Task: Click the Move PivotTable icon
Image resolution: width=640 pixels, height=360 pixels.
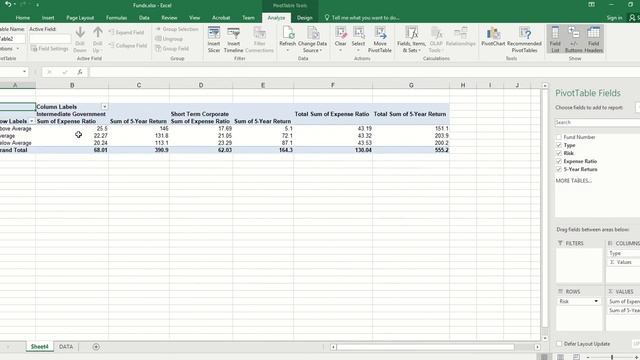Action: (380, 33)
